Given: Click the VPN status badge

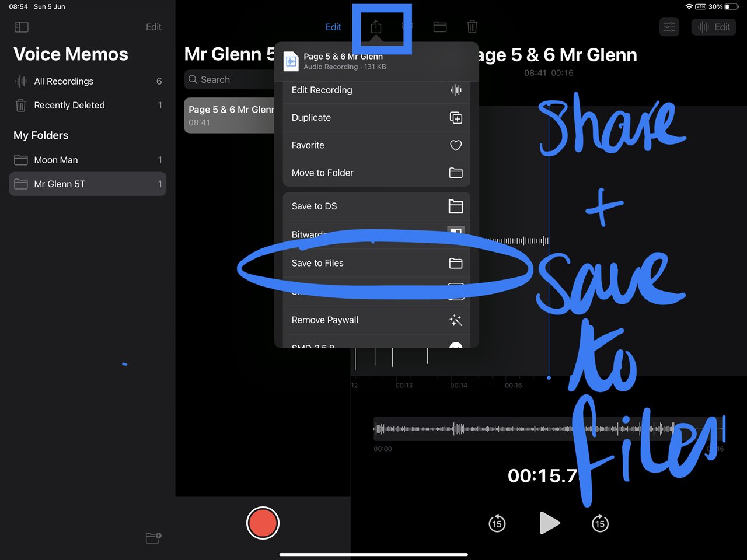Looking at the screenshot, I should click(700, 6).
